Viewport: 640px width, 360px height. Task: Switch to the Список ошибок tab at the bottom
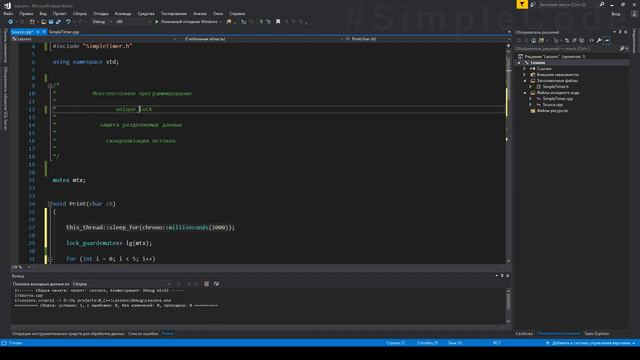click(x=143, y=333)
